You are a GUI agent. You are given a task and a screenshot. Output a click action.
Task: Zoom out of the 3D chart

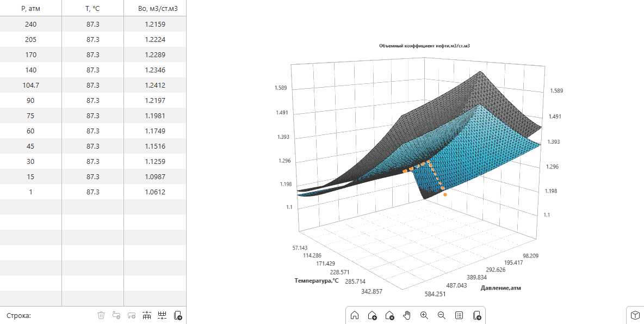(442, 315)
